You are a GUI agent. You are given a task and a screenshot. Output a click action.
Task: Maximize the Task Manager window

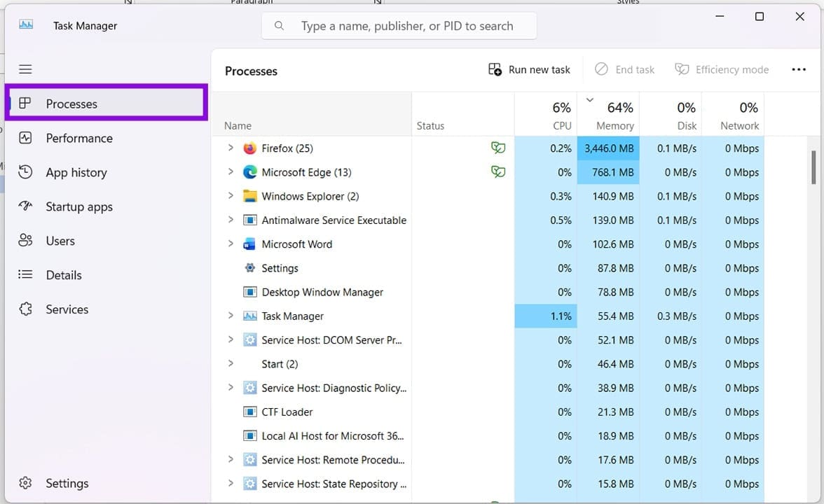click(760, 17)
